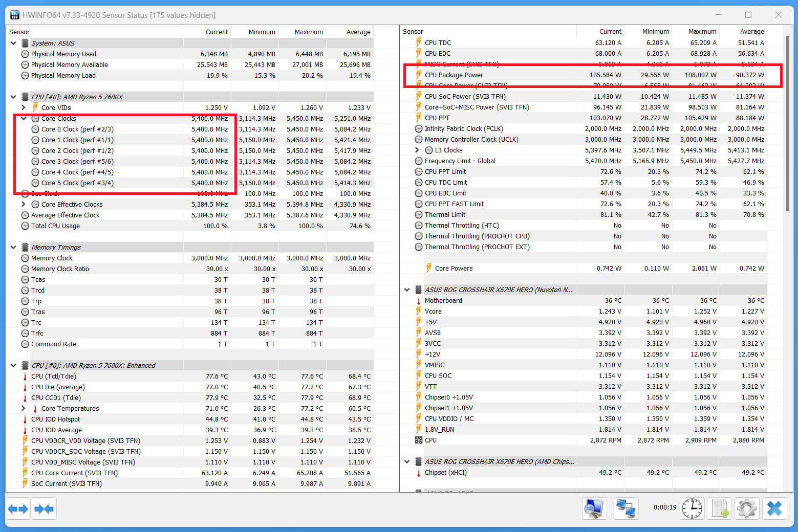Start logging with the sheet-plus icon
The width and height of the screenshot is (798, 532).
click(x=720, y=508)
